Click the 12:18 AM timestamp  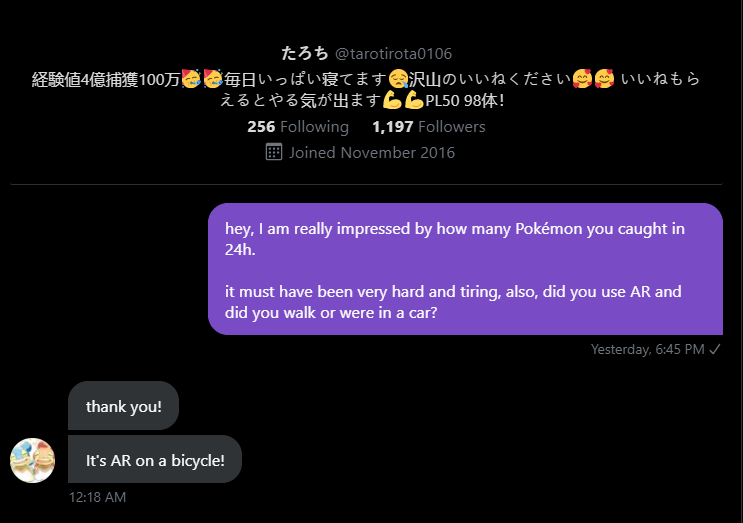[x=97, y=496]
